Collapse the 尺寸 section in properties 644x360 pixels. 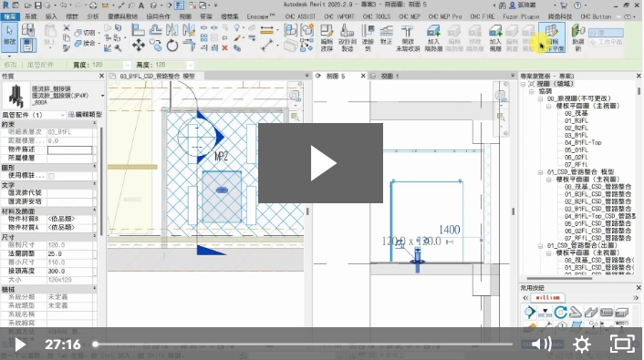coord(95,237)
